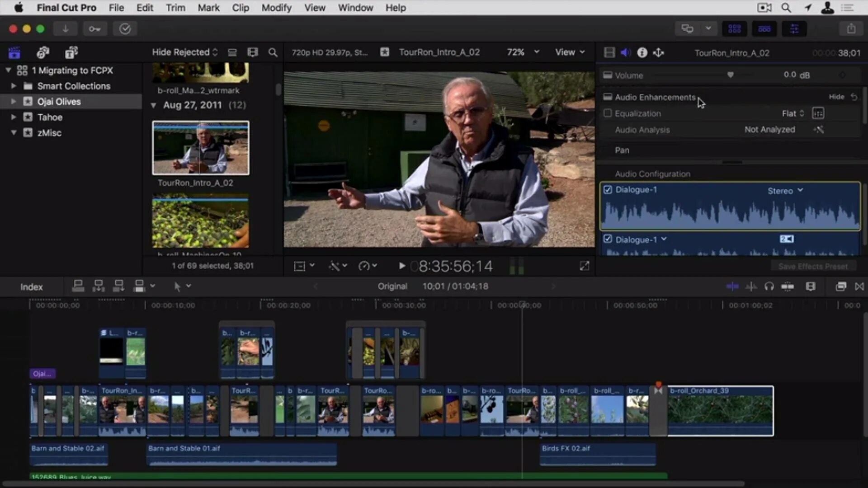Toggle the Dialogue-1 audio track checkbox

pyautogui.click(x=608, y=189)
